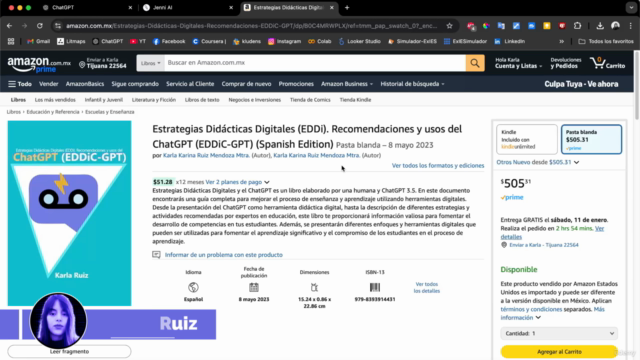The image size is (640, 360).
Task: Open the Chrome three-dot menu
Action: tap(631, 26)
